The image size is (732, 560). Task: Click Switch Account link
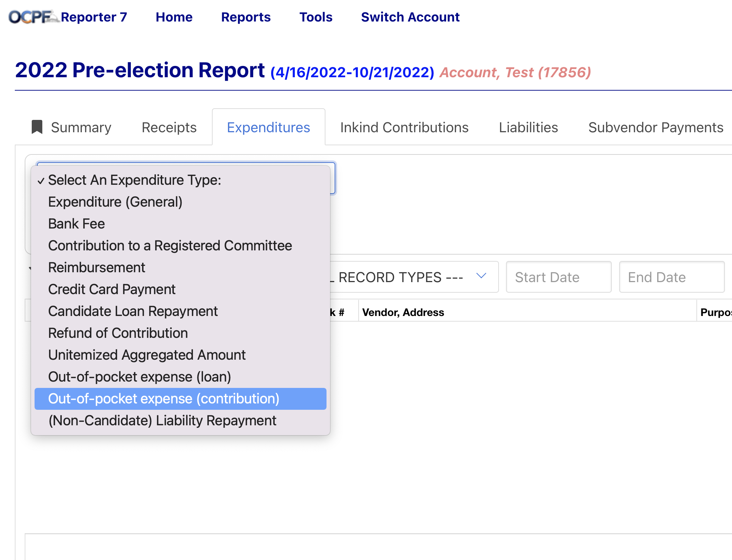tap(410, 17)
